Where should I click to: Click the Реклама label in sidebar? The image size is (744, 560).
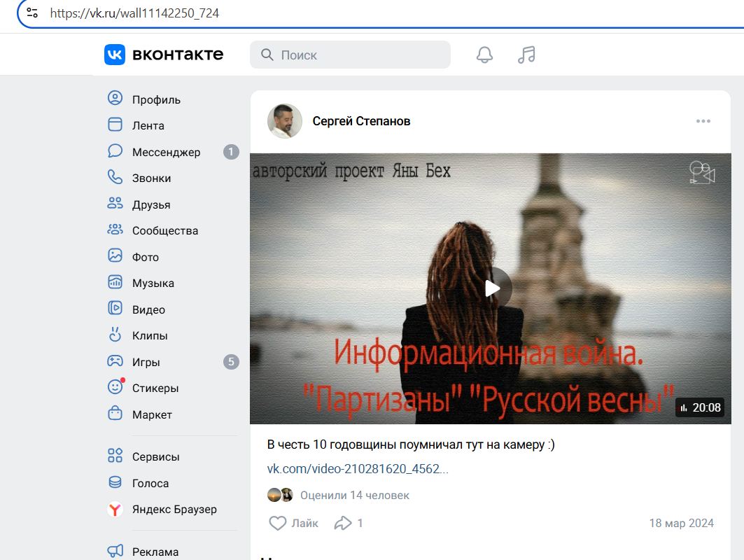point(155,552)
